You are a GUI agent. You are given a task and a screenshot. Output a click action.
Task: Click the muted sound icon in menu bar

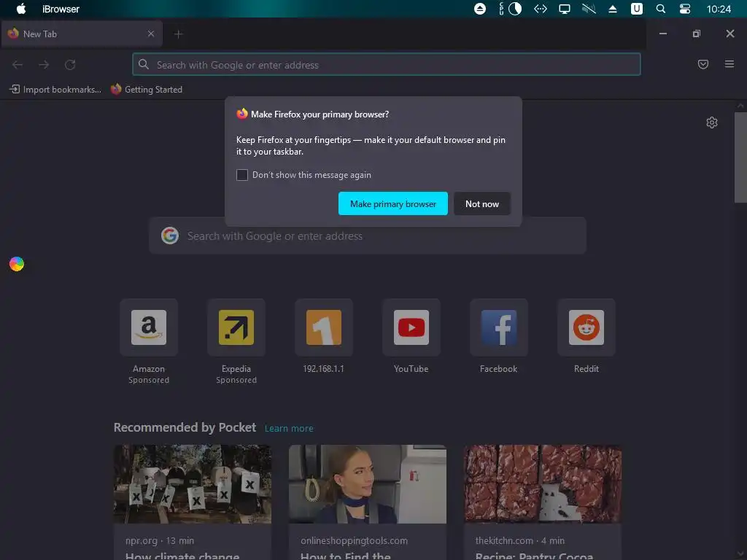coord(589,9)
